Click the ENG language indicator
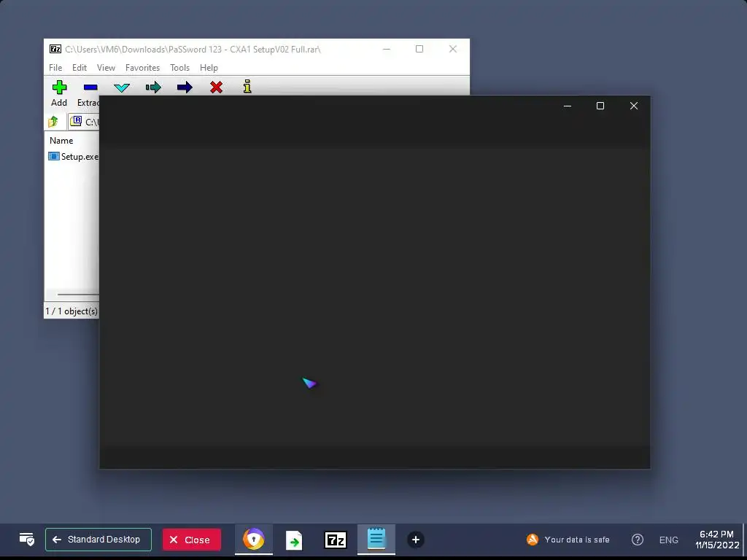747x560 pixels. click(668, 540)
